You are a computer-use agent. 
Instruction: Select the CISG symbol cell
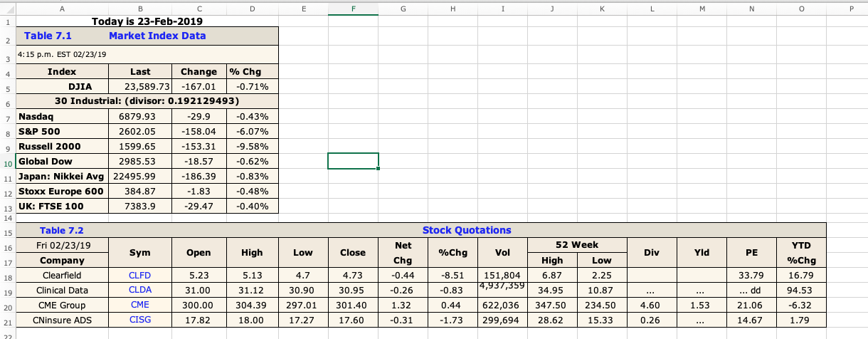(x=140, y=320)
